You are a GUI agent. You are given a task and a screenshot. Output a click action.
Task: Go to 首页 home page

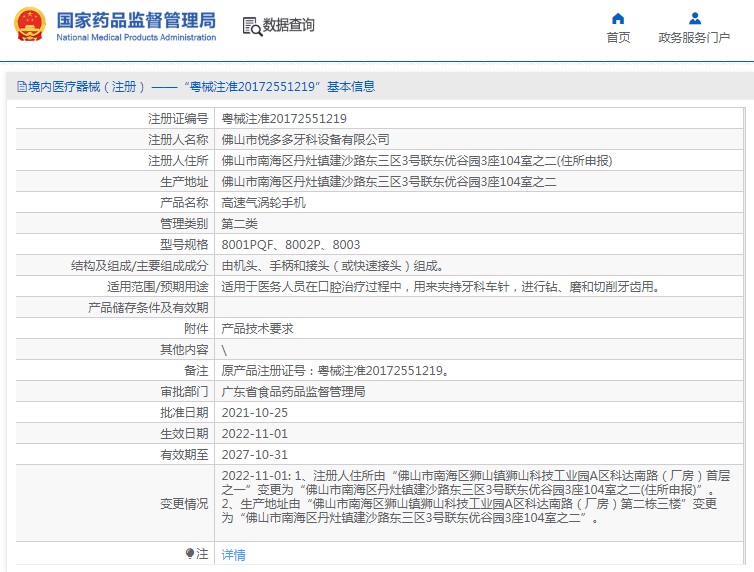(618, 37)
